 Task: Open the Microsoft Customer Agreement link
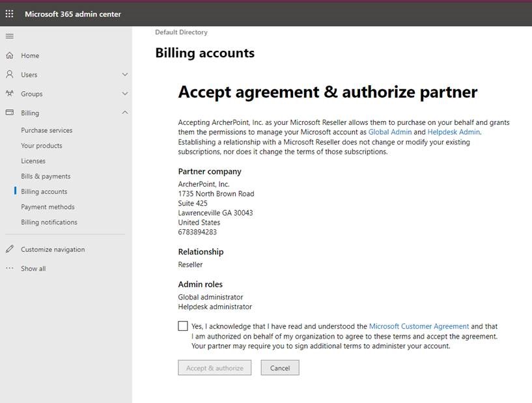tap(419, 326)
